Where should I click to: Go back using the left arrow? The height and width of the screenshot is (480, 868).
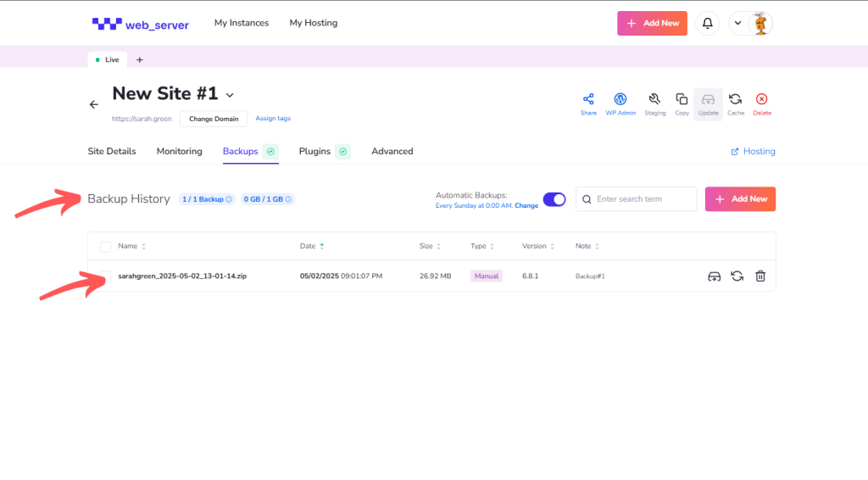(94, 104)
